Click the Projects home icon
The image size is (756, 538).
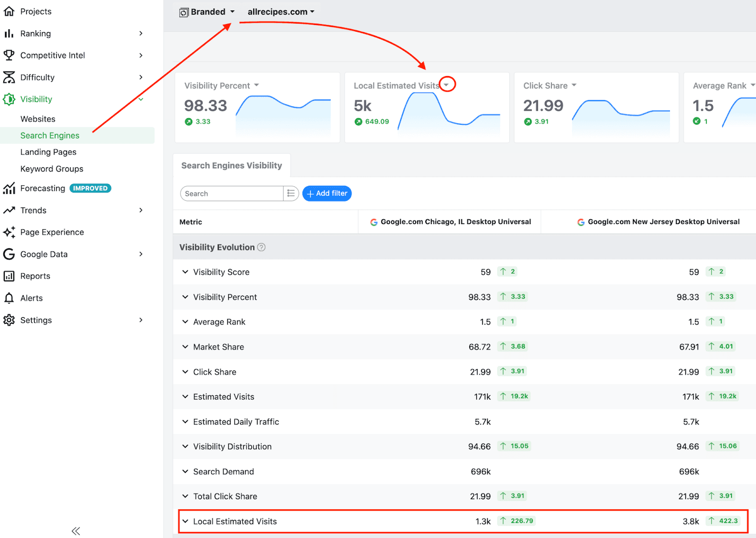9,11
